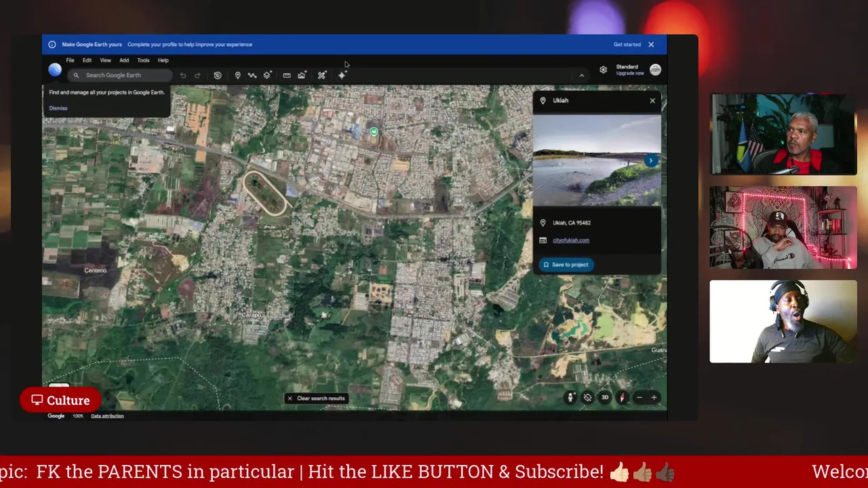This screenshot has height=488, width=868.
Task: Click the Culture stream badge
Action: coord(60,401)
